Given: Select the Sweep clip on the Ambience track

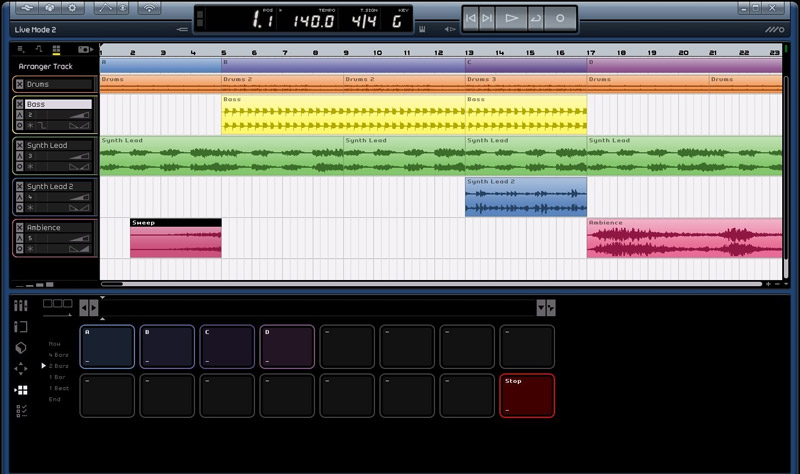Looking at the screenshot, I should [176, 238].
